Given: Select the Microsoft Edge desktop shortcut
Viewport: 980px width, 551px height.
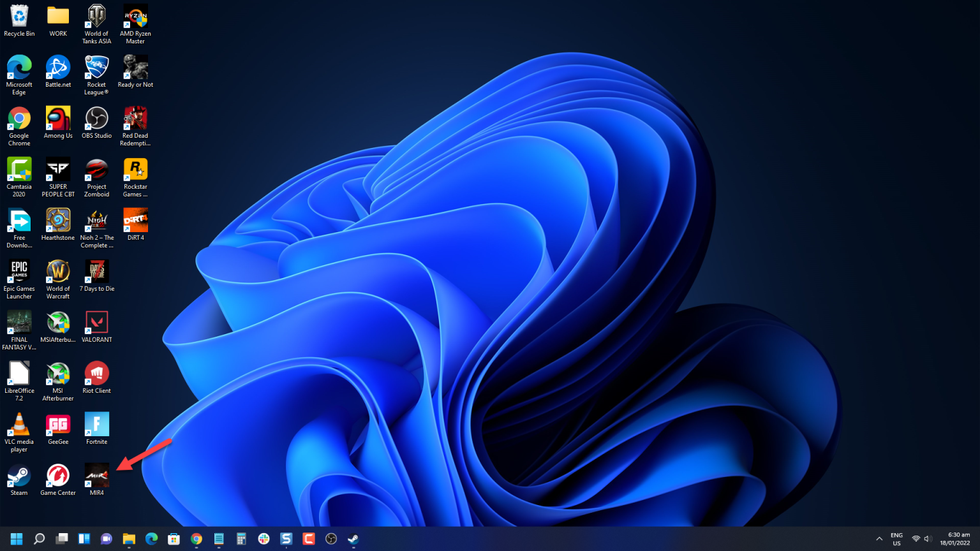Looking at the screenshot, I should tap(19, 75).
